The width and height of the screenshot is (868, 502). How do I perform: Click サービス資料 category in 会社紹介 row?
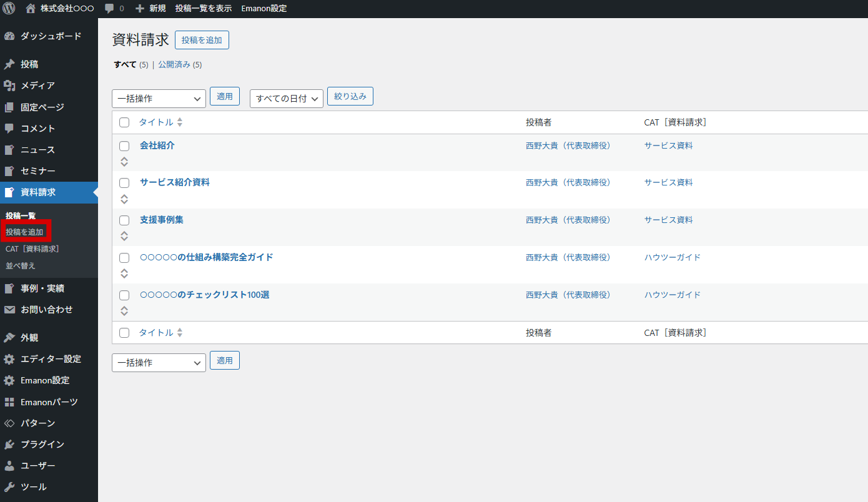click(x=669, y=145)
